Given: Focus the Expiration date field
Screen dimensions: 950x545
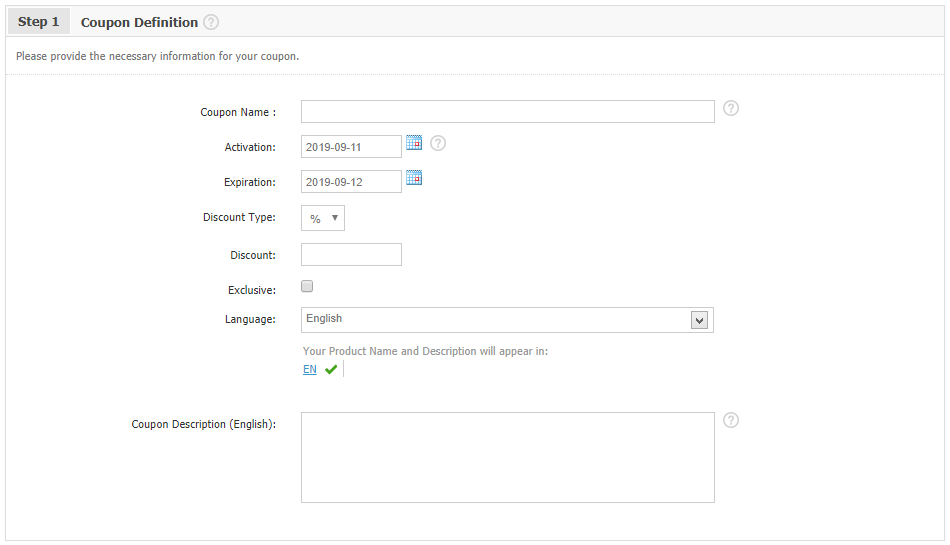Looking at the screenshot, I should [x=351, y=182].
